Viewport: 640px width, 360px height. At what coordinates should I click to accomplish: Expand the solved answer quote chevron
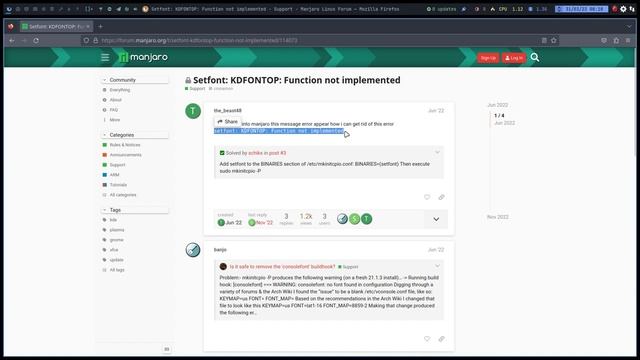(x=437, y=153)
